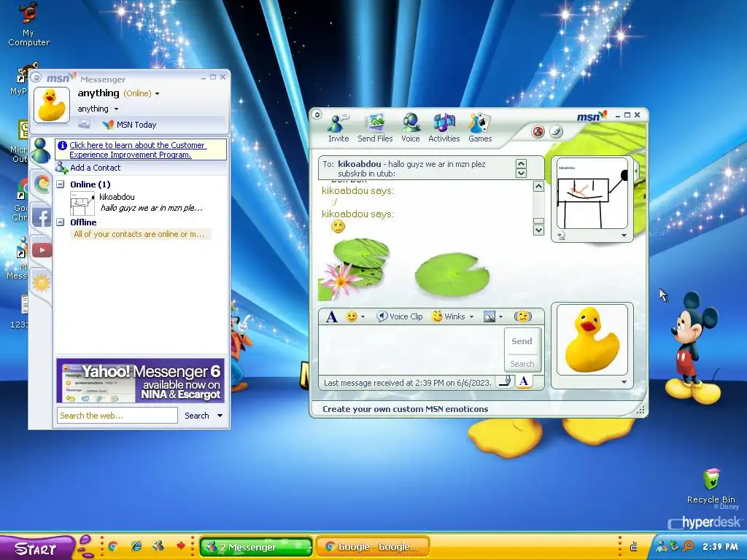The image size is (747, 560).
Task: Start a Voice call from the chat toolbar
Action: tap(410, 128)
